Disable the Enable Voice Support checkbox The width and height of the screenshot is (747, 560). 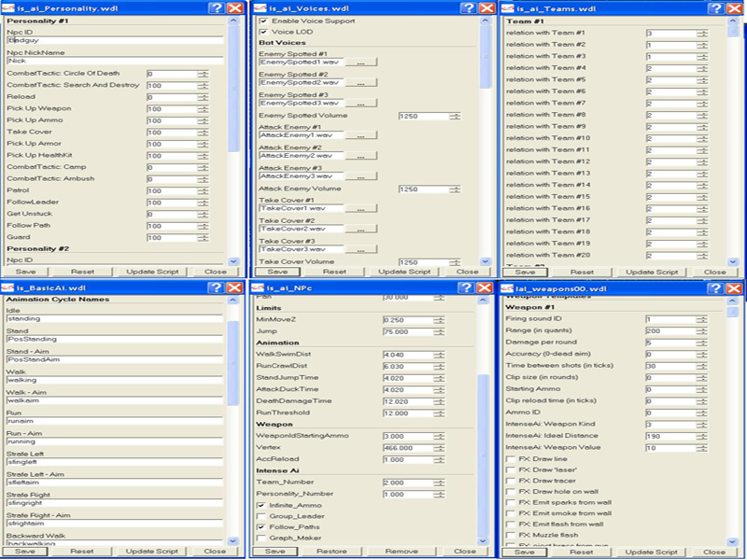click(263, 21)
